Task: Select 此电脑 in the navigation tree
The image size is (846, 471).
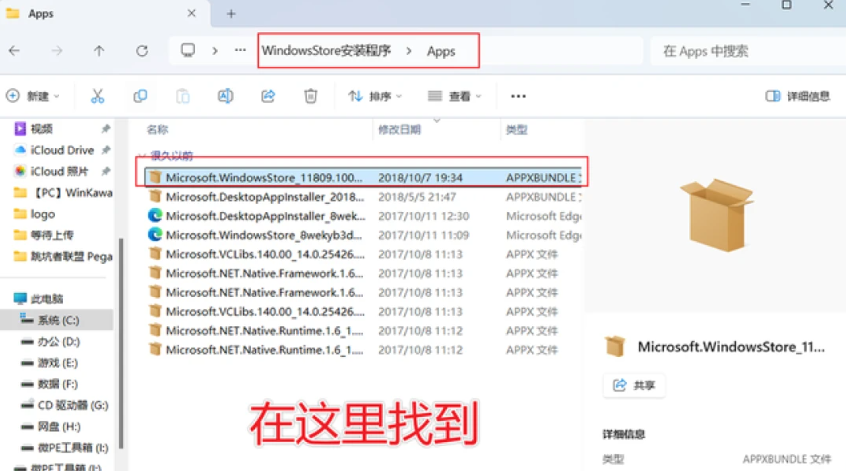Action: click(39, 299)
